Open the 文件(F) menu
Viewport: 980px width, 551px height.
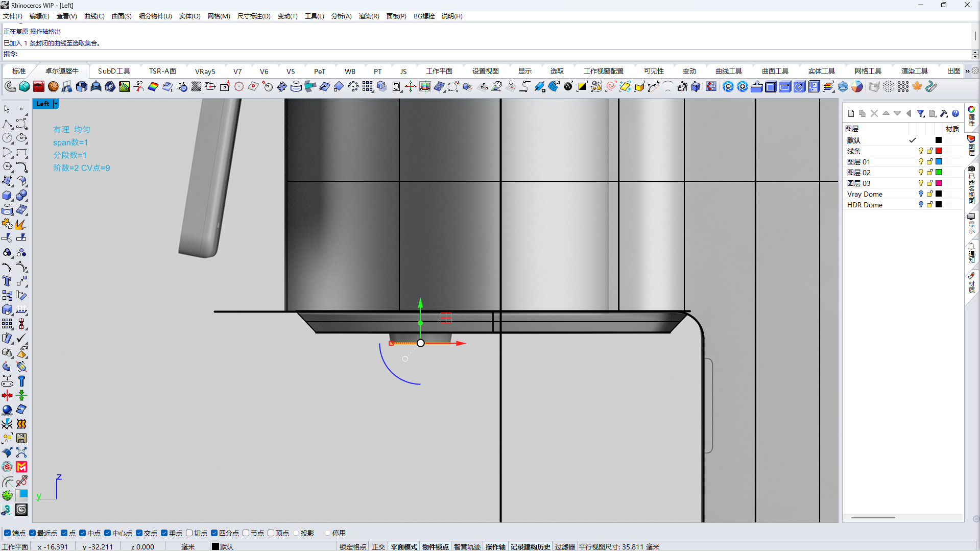(13, 16)
